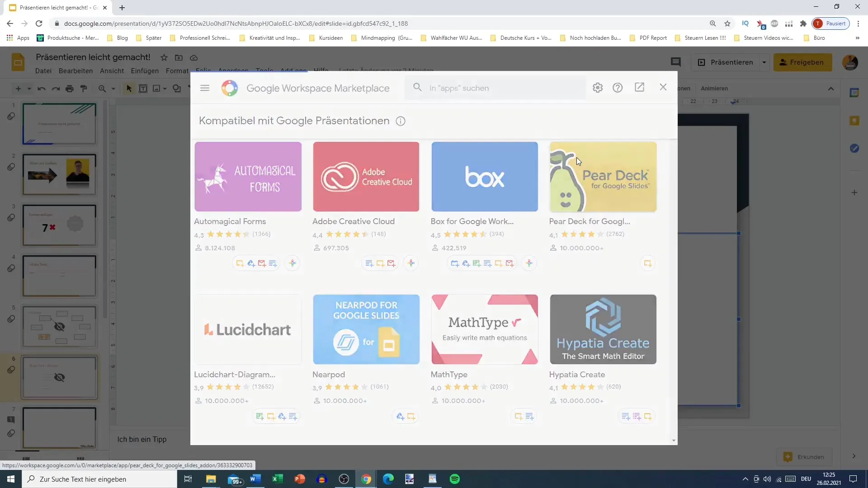The width and height of the screenshot is (868, 488).
Task: Select the text box tool
Action: point(143,89)
